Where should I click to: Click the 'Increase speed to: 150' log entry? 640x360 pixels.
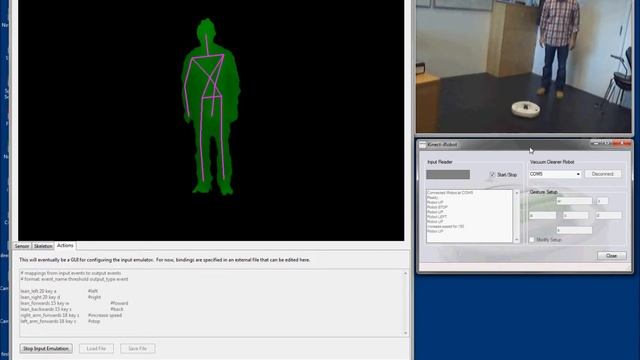(445, 227)
